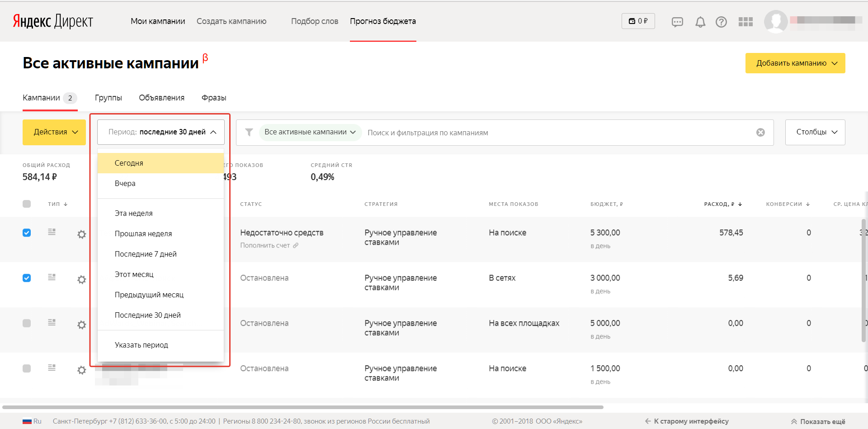Open the Подбор слов menu item
The height and width of the screenshot is (429, 868).
coord(314,21)
